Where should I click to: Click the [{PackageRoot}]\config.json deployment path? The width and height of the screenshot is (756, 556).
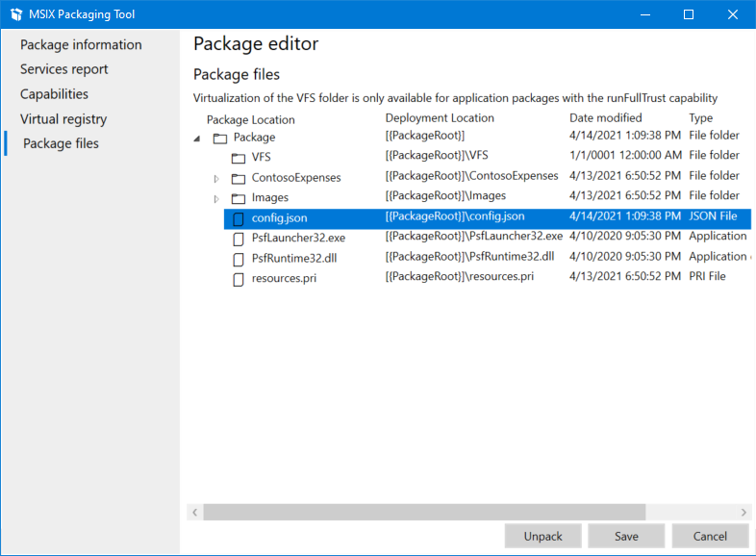click(455, 216)
